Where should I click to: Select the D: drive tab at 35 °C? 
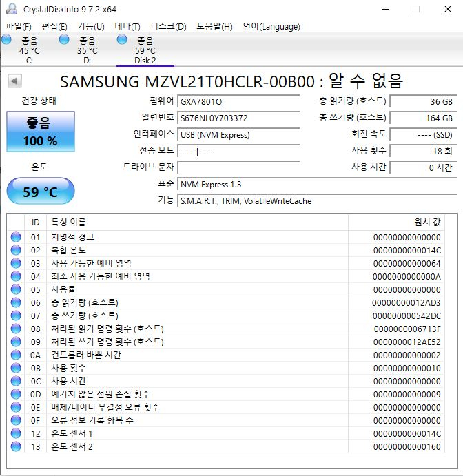[x=87, y=50]
